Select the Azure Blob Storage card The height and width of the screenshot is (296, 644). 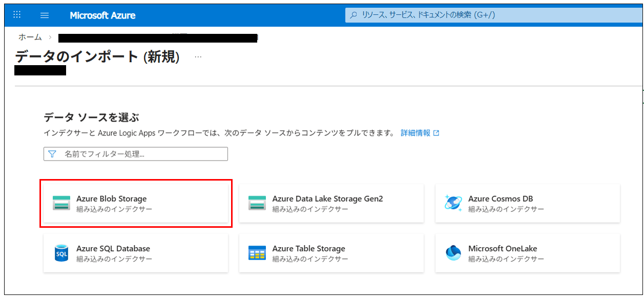click(x=136, y=203)
